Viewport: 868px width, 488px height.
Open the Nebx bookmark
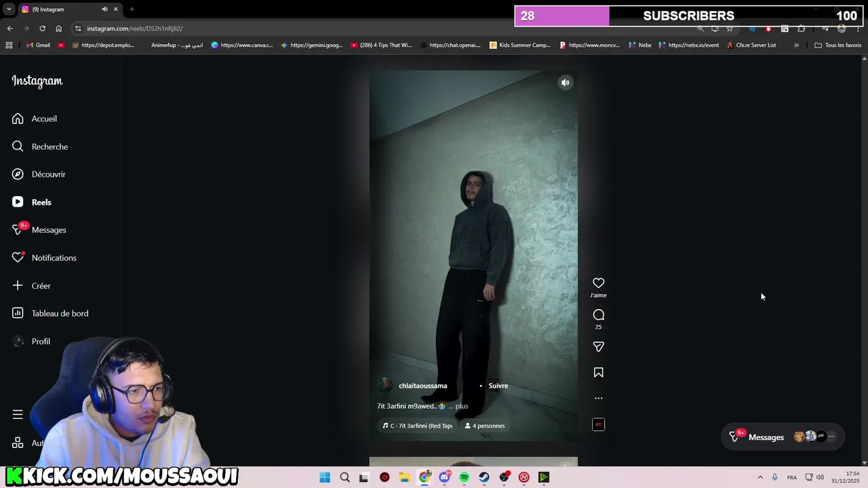pyautogui.click(x=640, y=45)
